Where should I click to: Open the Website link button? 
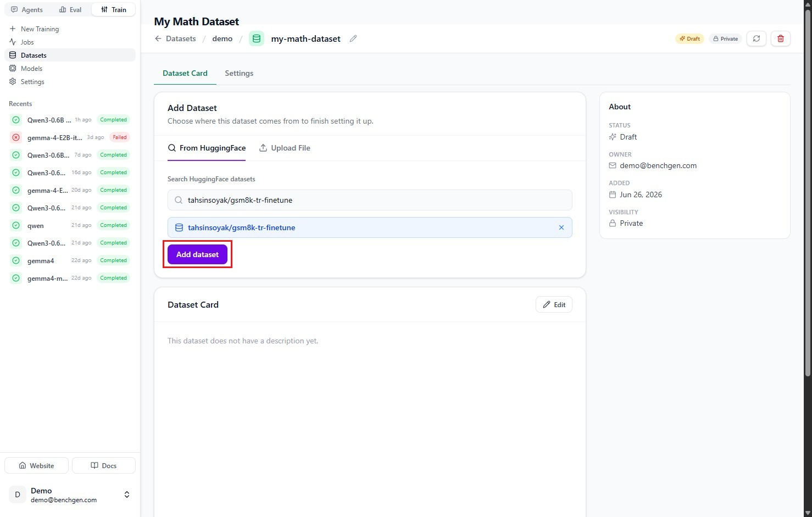click(36, 465)
